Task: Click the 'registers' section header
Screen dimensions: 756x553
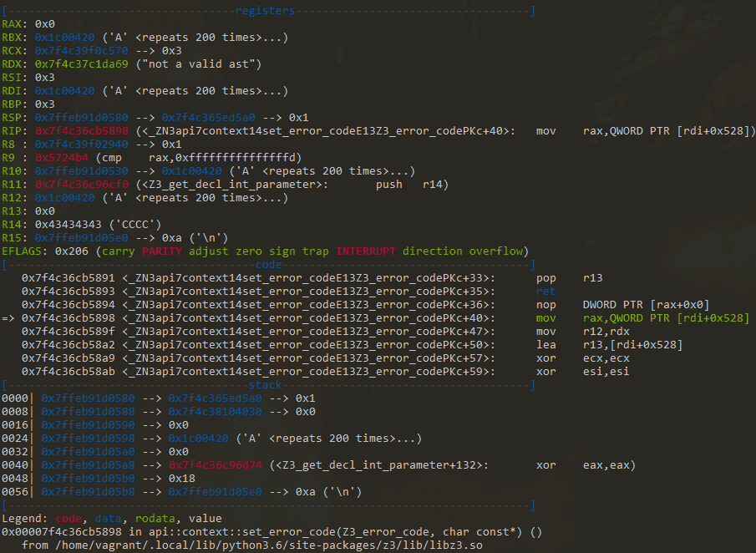Action: point(265,11)
